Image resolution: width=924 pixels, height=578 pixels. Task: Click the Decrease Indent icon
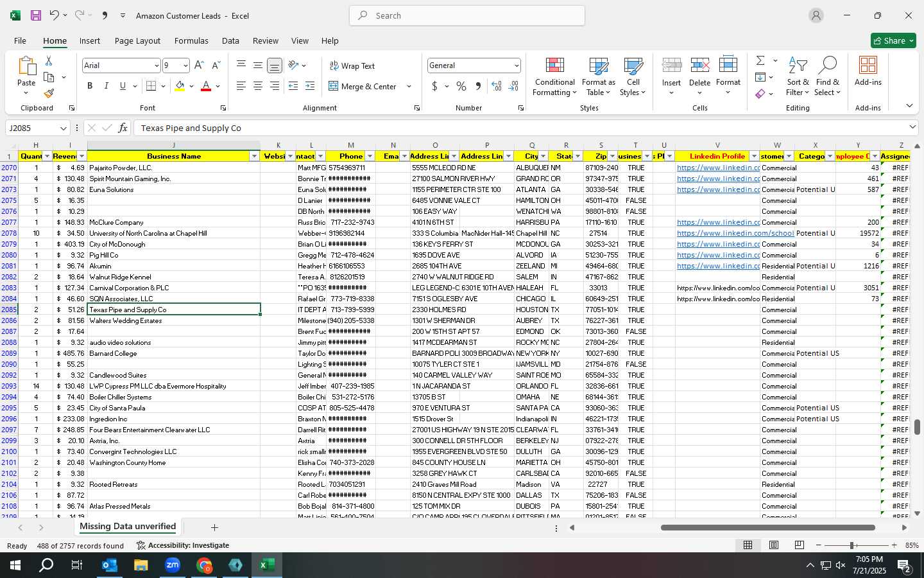point(293,86)
